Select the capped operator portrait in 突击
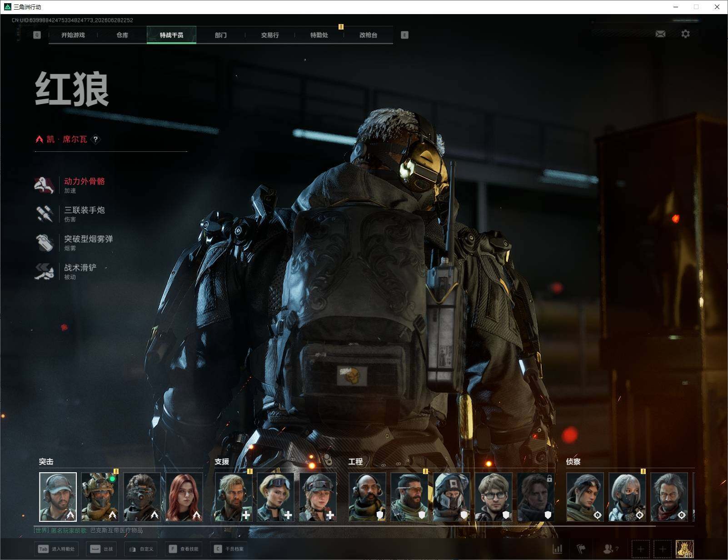 pos(58,497)
